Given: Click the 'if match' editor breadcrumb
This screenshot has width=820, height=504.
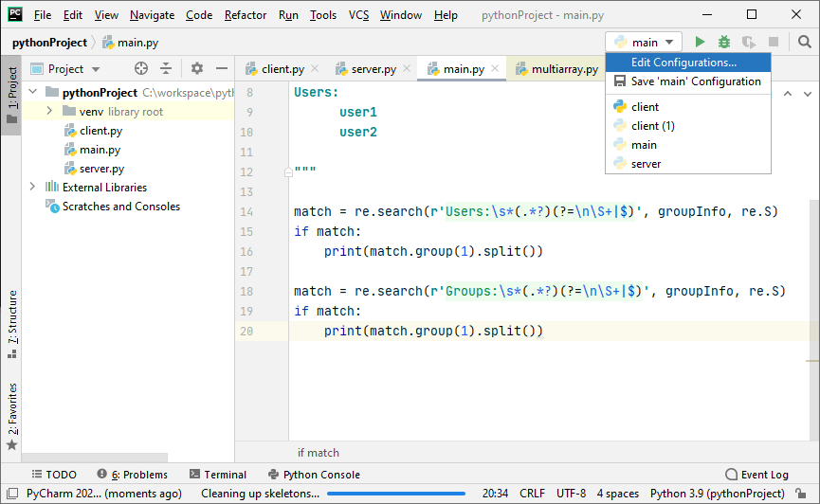Looking at the screenshot, I should [x=318, y=452].
